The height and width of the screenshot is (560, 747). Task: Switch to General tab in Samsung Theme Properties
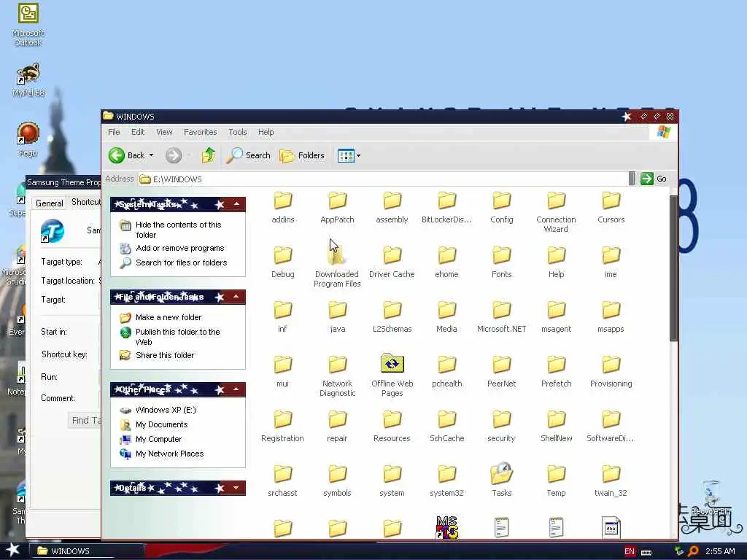[49, 203]
